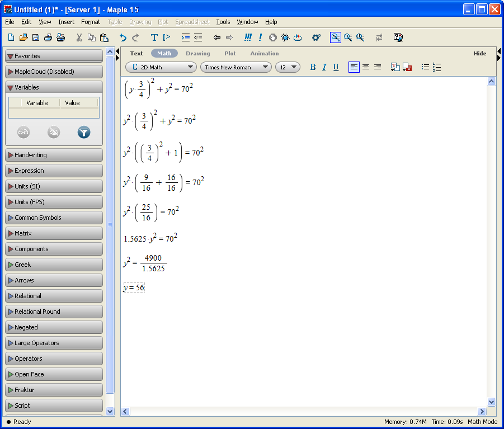Toggle Italic formatting
504x429 pixels.
pos(324,67)
